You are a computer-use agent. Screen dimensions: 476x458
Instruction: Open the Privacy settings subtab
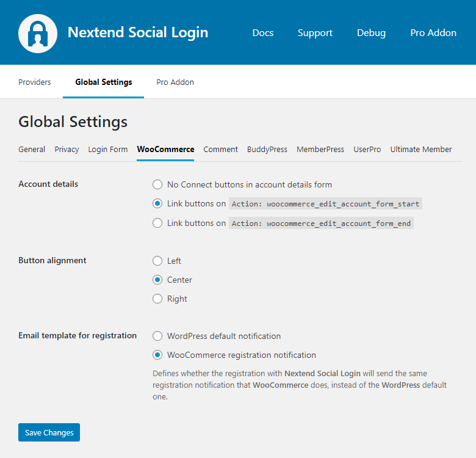click(67, 149)
